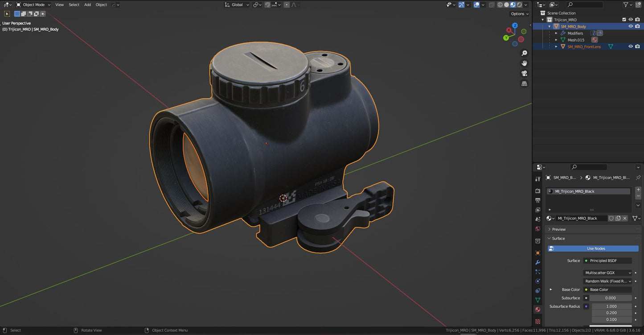Uncheck the Trijicon_MRO collection checkbox
644x335 pixels.
tap(624, 20)
